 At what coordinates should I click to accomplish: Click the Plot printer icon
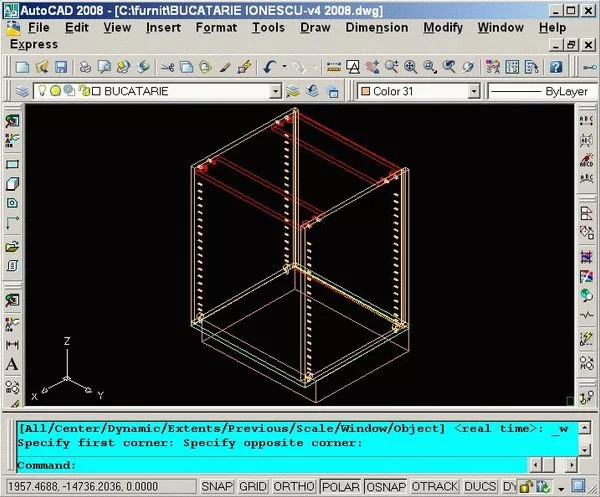(86, 67)
